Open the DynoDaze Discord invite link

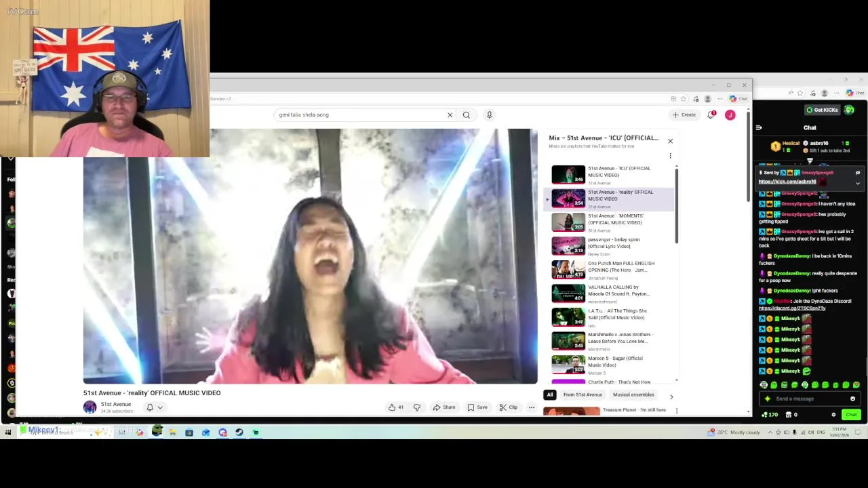(792, 308)
